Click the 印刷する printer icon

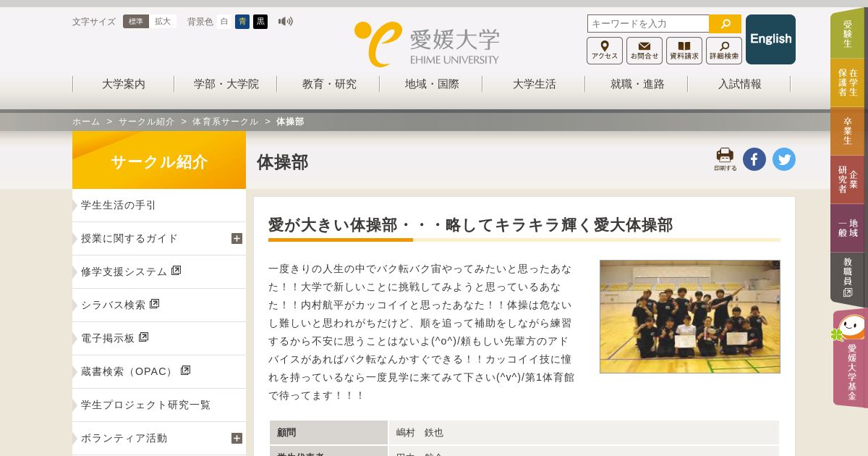[x=725, y=159]
